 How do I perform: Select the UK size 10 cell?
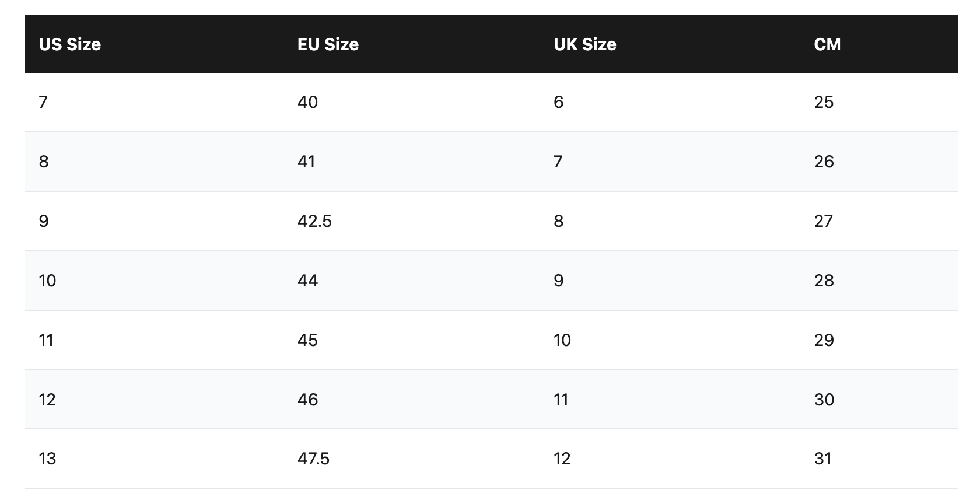coord(562,340)
